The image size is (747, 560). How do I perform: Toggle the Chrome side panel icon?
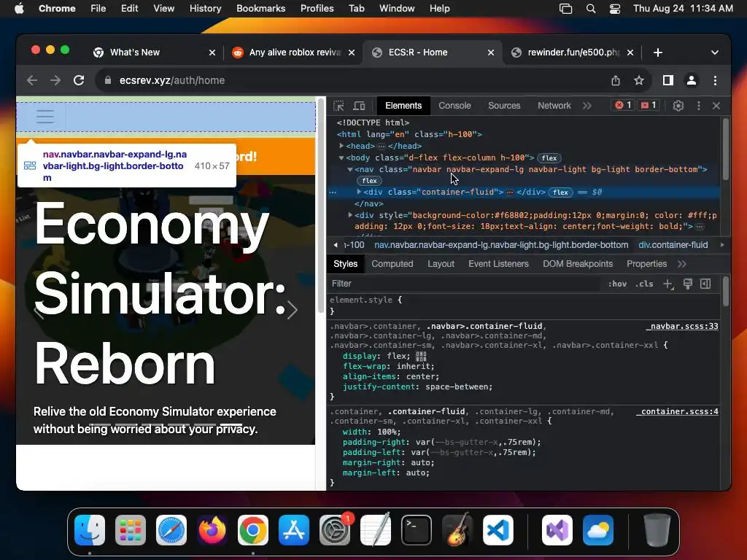[668, 80]
